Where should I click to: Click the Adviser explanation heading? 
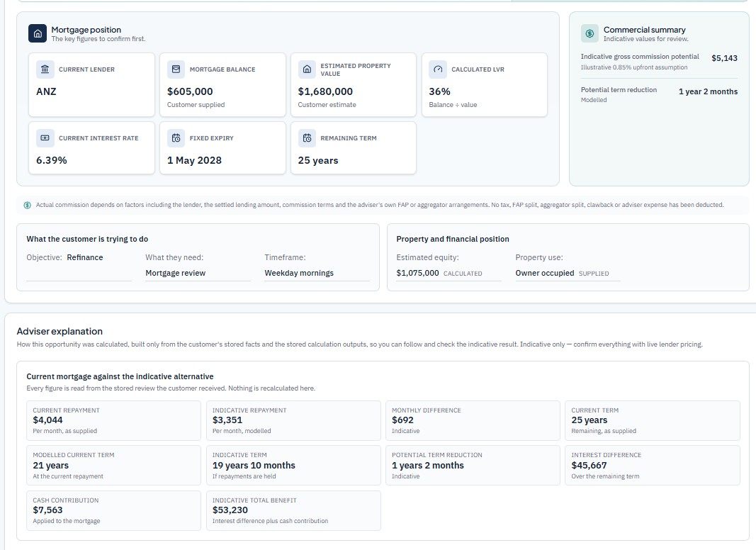point(60,332)
